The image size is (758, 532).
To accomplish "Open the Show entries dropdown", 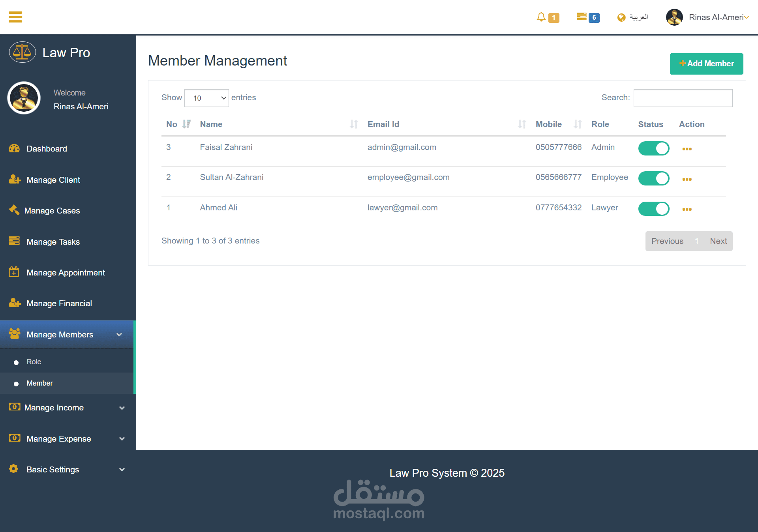I will (206, 98).
